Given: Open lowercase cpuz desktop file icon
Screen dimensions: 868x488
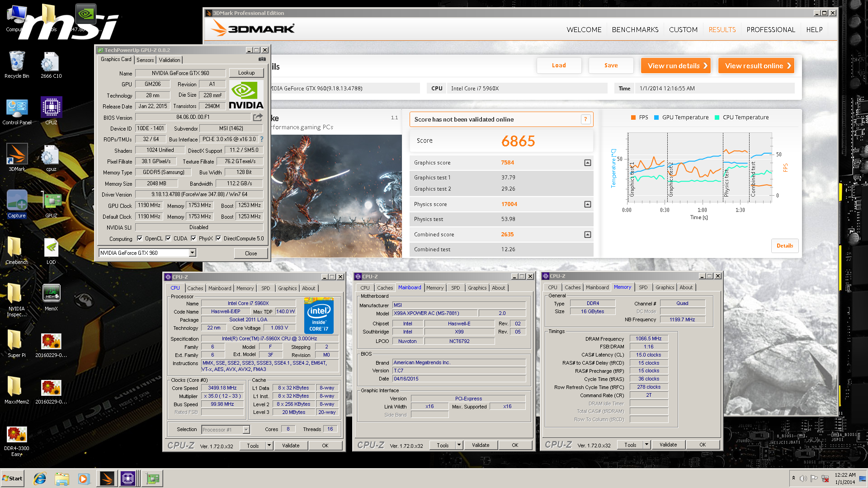Looking at the screenshot, I should (x=51, y=158).
